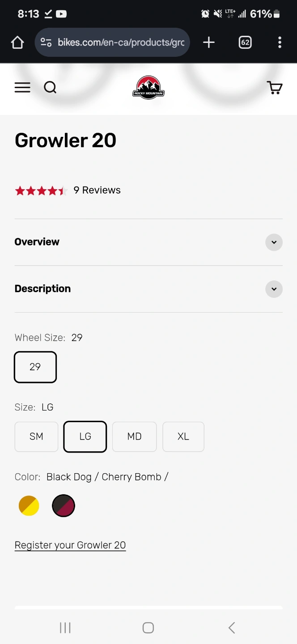Screen dimensions: 297x644
Task: Open Register your Growler 20 link
Action: [70, 545]
